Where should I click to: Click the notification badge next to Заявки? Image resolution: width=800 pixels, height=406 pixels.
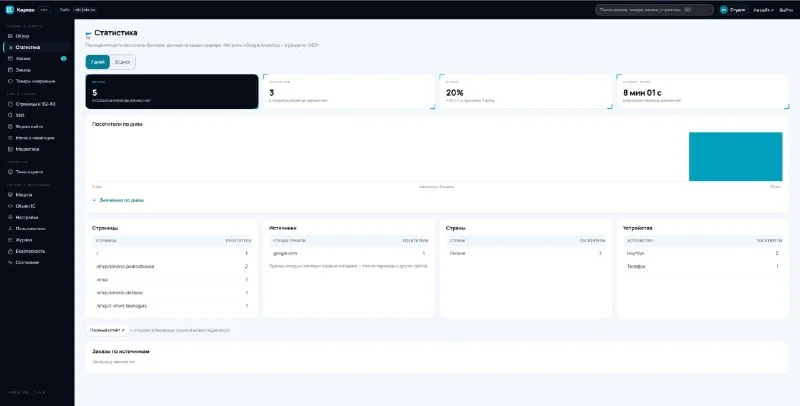click(64, 59)
